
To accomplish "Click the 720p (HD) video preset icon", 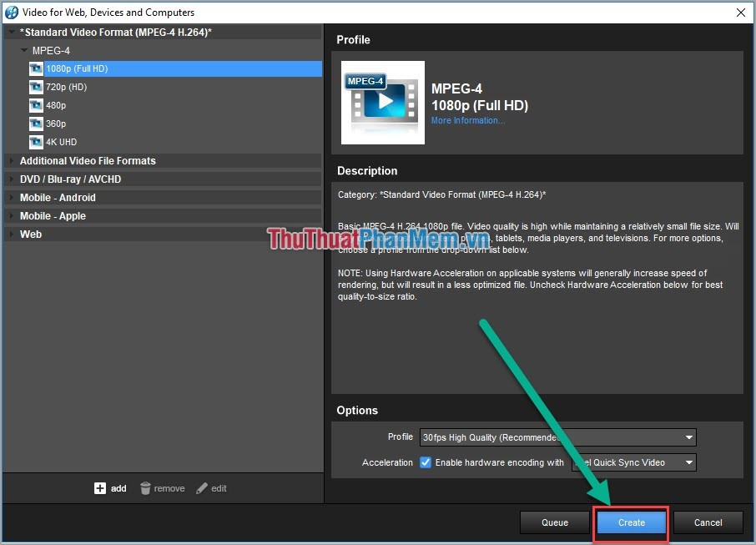I will (35, 87).
